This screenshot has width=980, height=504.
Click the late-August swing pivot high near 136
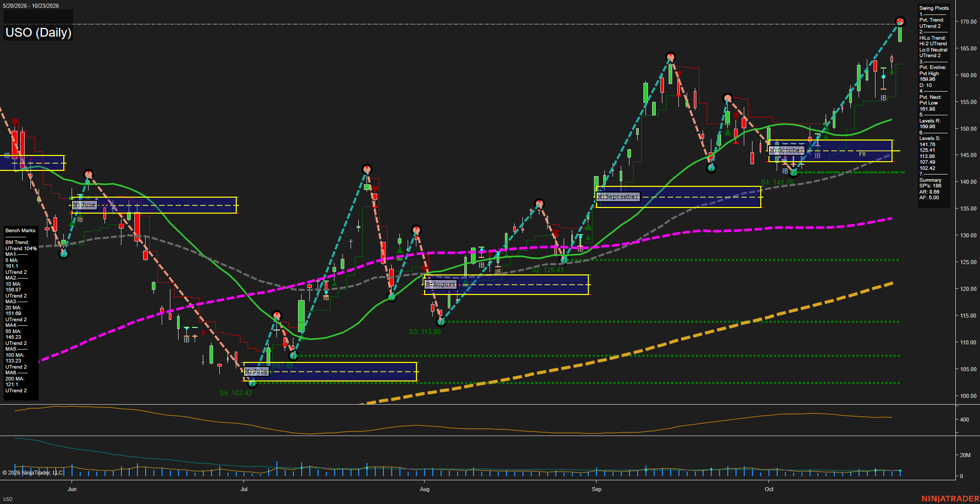point(539,204)
